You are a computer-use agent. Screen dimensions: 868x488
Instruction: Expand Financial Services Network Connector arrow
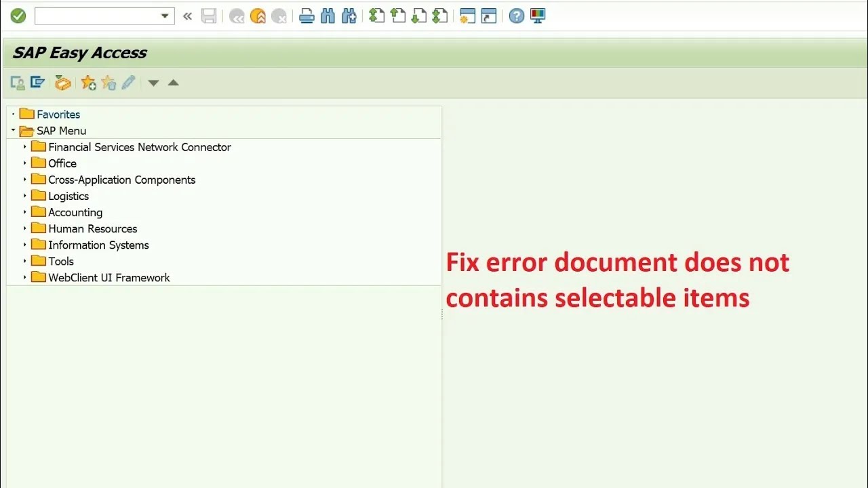pyautogui.click(x=25, y=146)
